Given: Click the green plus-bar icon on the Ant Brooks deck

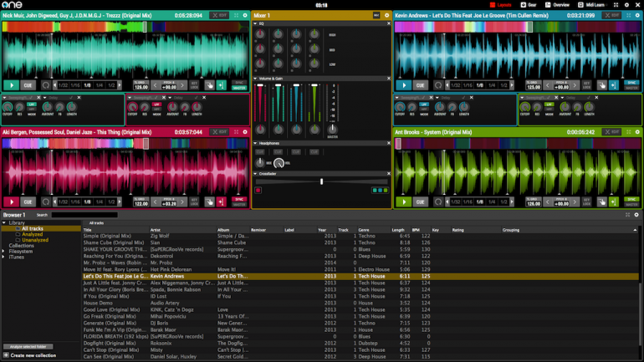Looking at the screenshot, I should tap(614, 202).
